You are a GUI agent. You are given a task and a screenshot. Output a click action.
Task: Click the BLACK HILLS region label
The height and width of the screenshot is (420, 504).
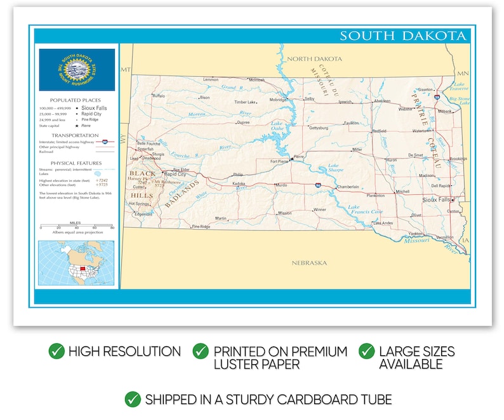pyautogui.click(x=142, y=185)
